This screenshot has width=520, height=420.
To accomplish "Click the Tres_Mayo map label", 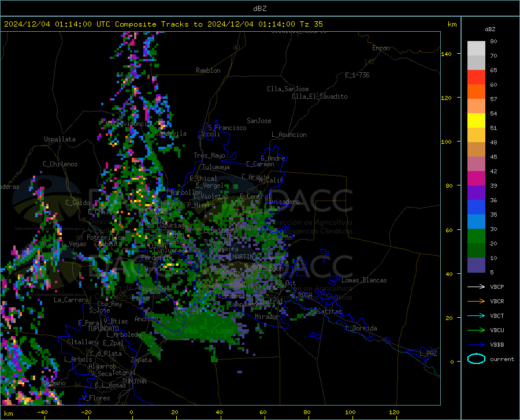I will [x=209, y=155].
